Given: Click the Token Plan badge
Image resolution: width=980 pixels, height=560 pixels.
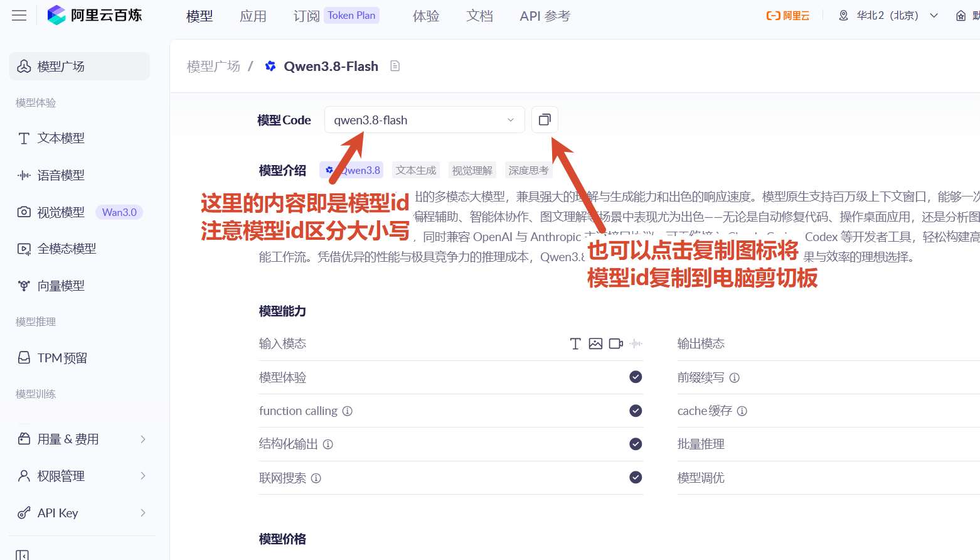Looking at the screenshot, I should pyautogui.click(x=351, y=15).
